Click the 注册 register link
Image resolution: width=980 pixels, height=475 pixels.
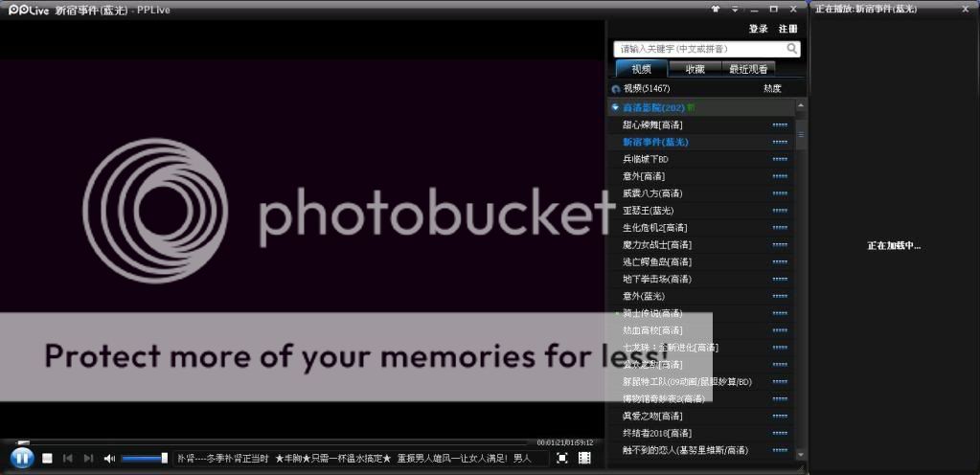787,29
